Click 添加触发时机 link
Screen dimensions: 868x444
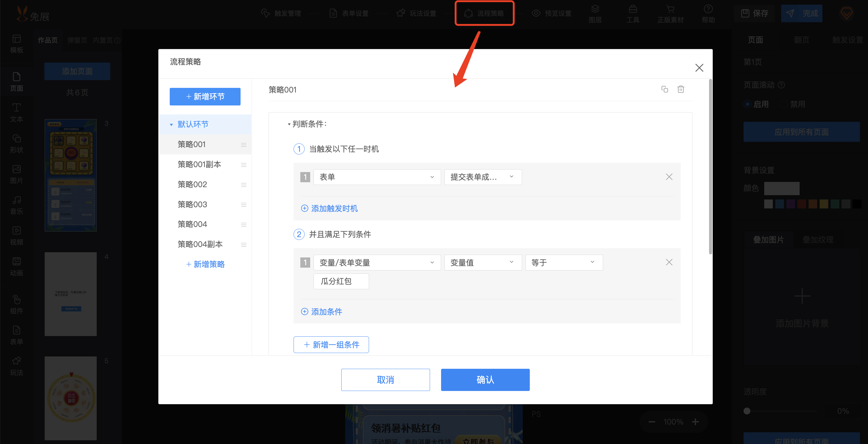(329, 208)
